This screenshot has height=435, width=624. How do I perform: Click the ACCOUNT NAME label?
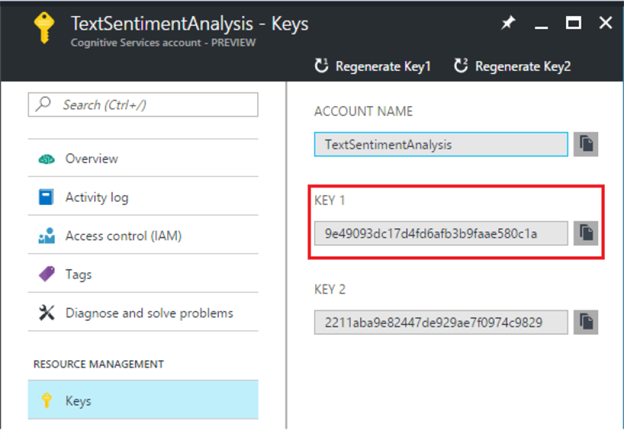(363, 111)
